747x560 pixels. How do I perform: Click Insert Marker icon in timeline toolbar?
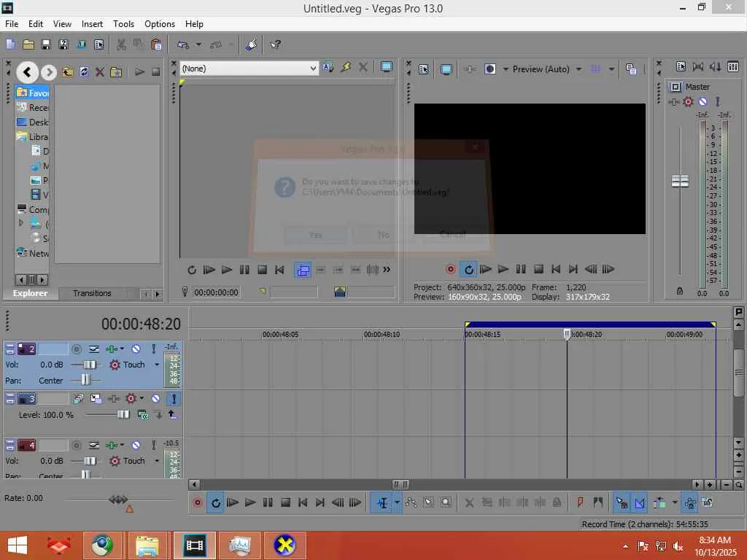tap(580, 502)
